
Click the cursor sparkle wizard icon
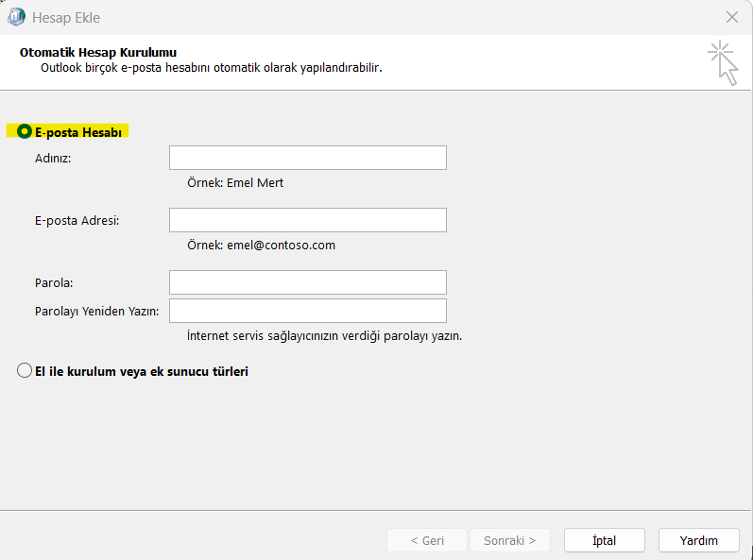coord(723,63)
